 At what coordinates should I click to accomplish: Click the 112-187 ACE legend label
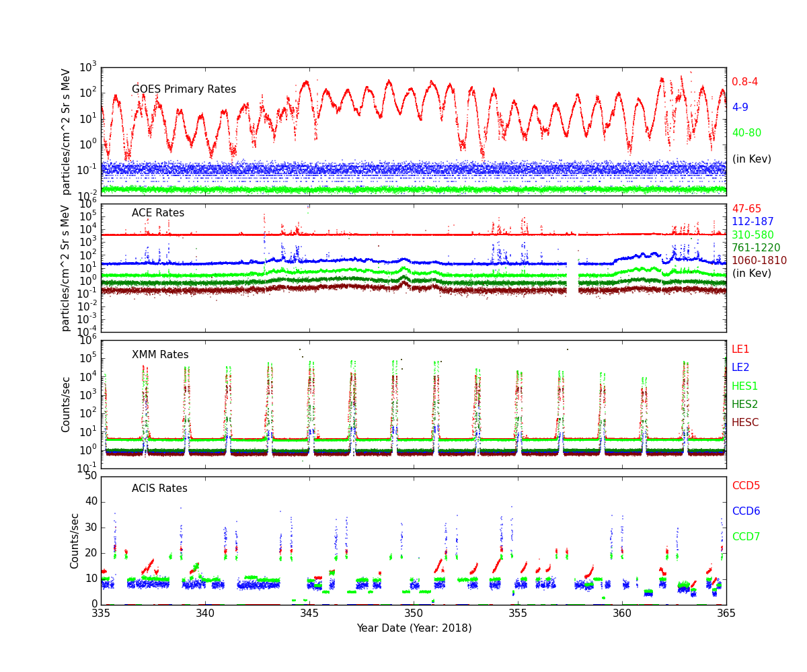pos(753,222)
